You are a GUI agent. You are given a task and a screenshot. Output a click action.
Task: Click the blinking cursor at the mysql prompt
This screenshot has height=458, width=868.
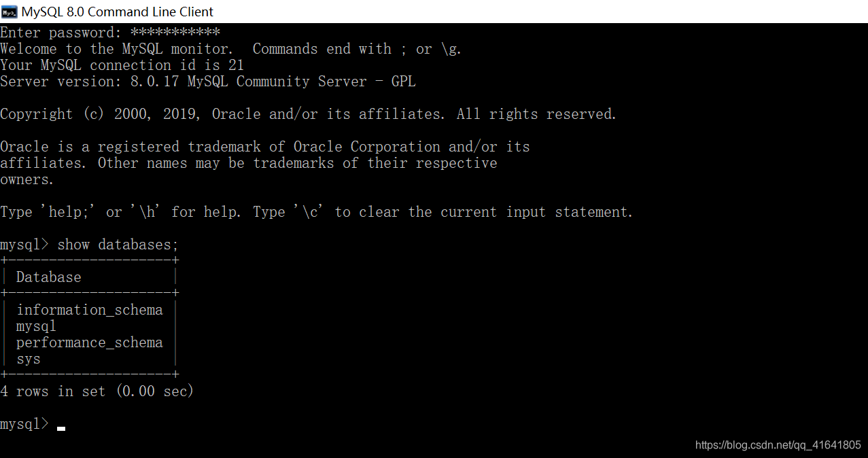(x=61, y=429)
